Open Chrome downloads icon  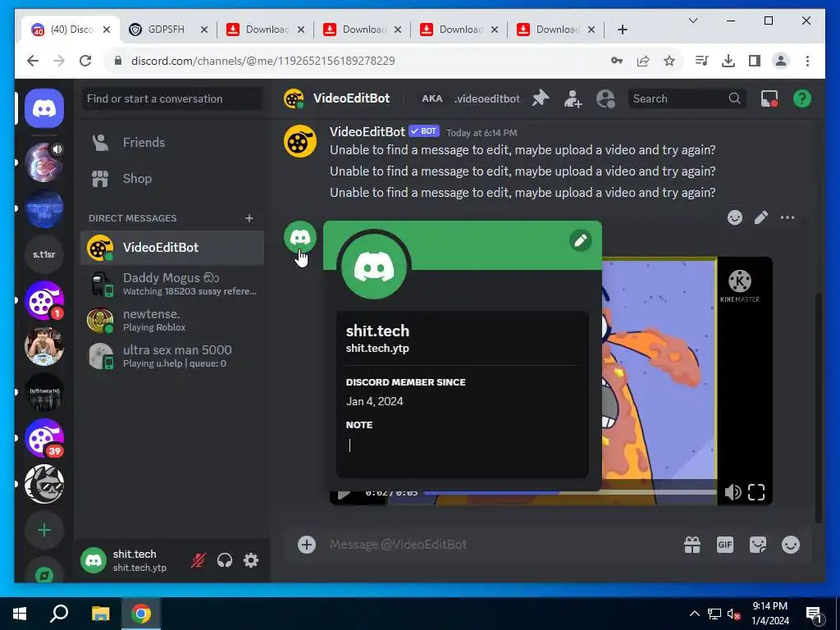728,61
